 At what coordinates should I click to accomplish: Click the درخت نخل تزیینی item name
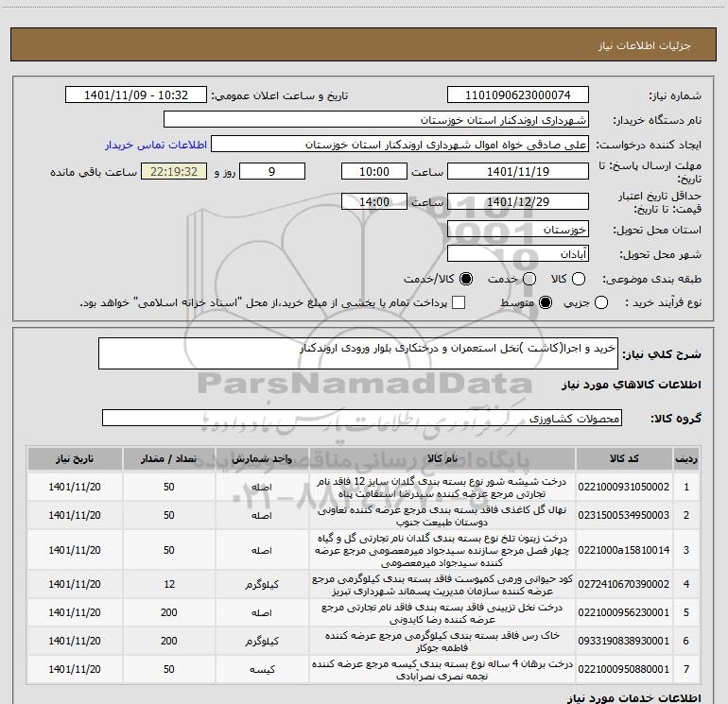442,613
